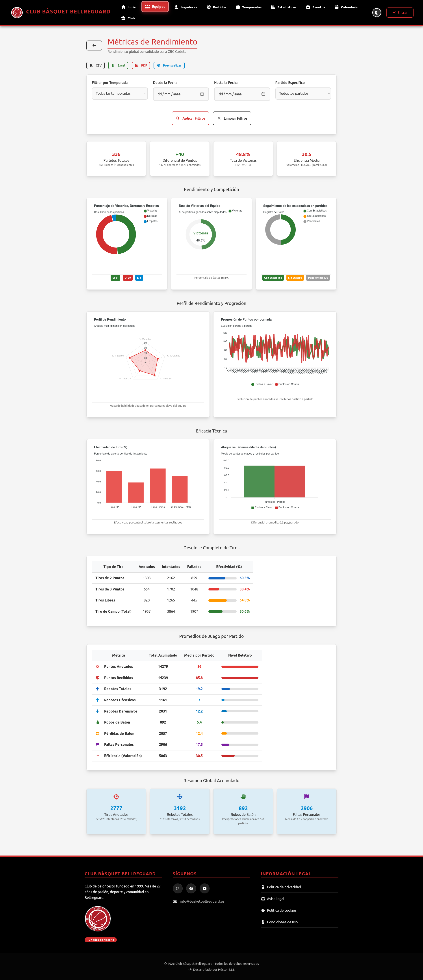Navigate to the Eventos menu item

pos(316,7)
